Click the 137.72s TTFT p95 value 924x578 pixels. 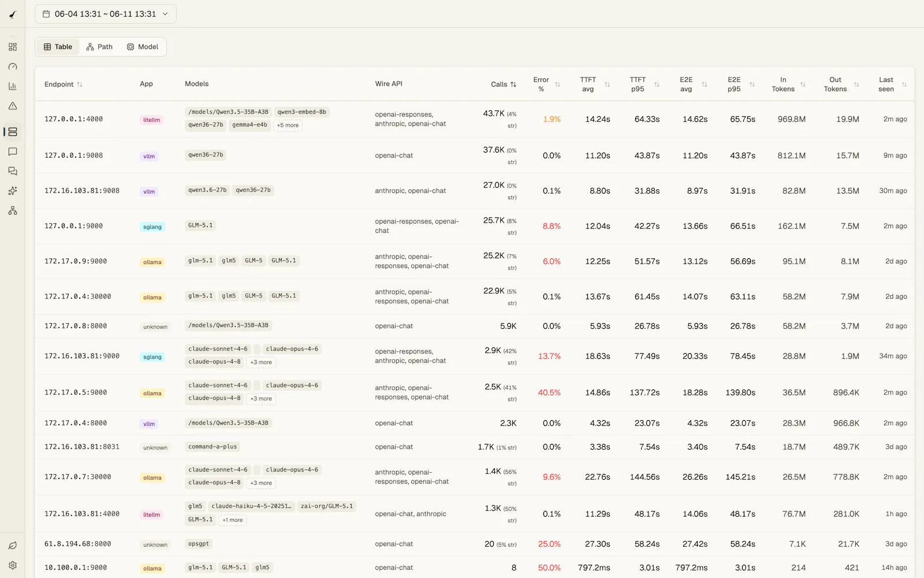tap(644, 392)
